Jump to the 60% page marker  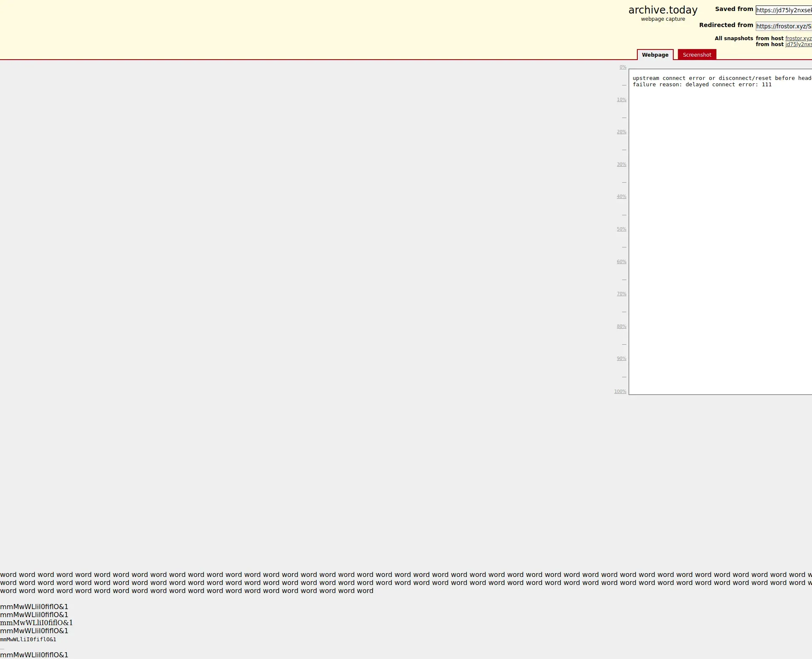tap(621, 262)
